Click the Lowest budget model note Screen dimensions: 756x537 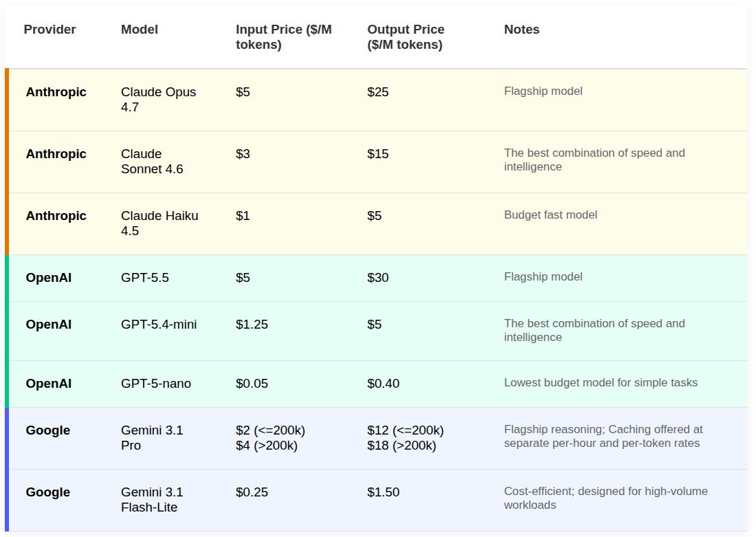pos(601,382)
